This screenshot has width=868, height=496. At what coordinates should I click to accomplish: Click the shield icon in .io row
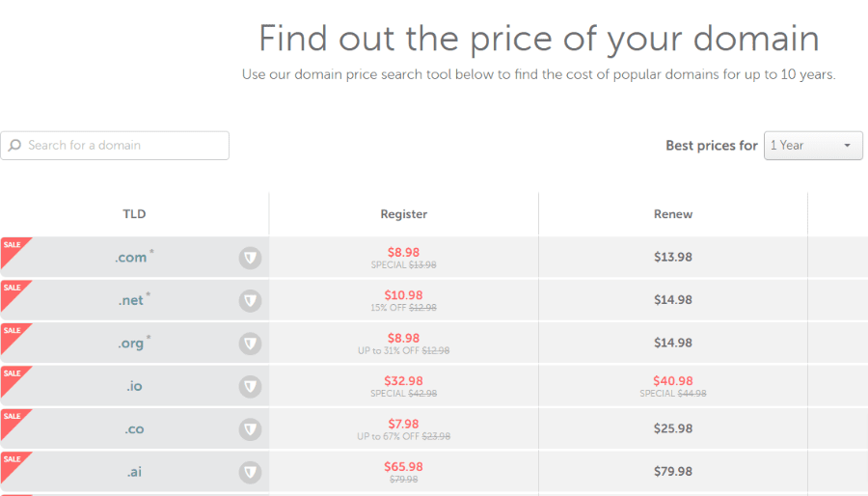(x=250, y=386)
